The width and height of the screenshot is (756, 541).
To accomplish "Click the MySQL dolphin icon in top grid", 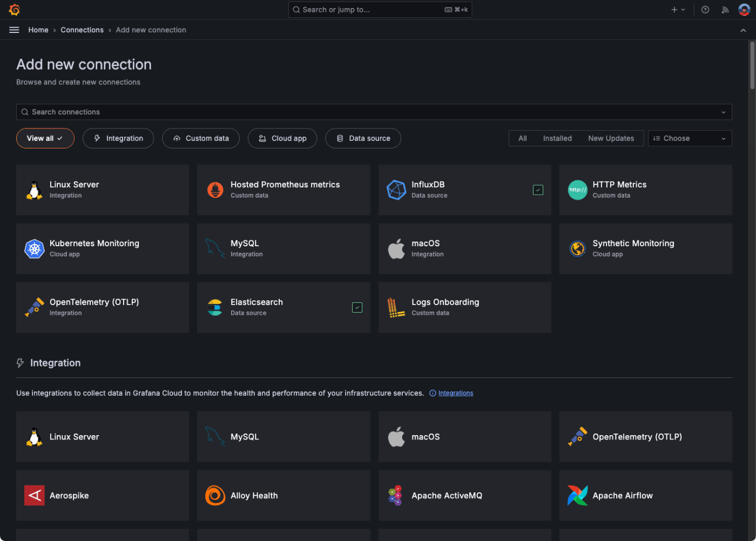I will tap(215, 249).
